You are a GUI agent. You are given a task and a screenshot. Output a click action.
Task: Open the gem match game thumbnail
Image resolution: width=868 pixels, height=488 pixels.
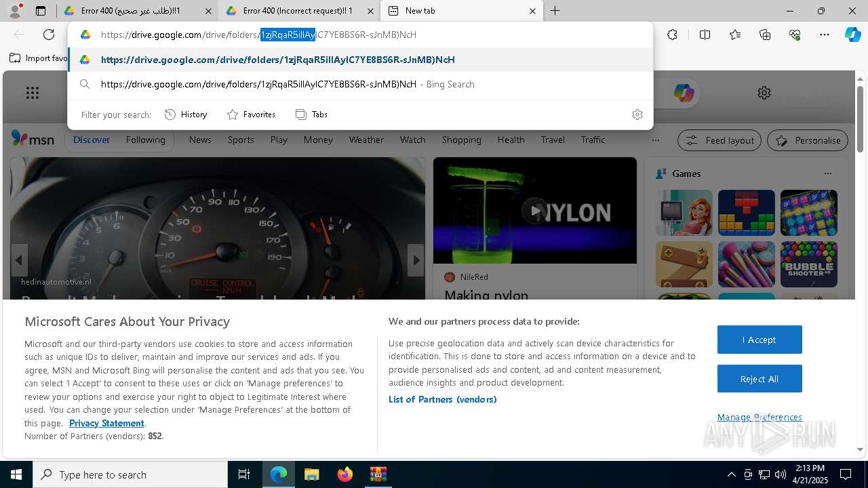tap(808, 213)
